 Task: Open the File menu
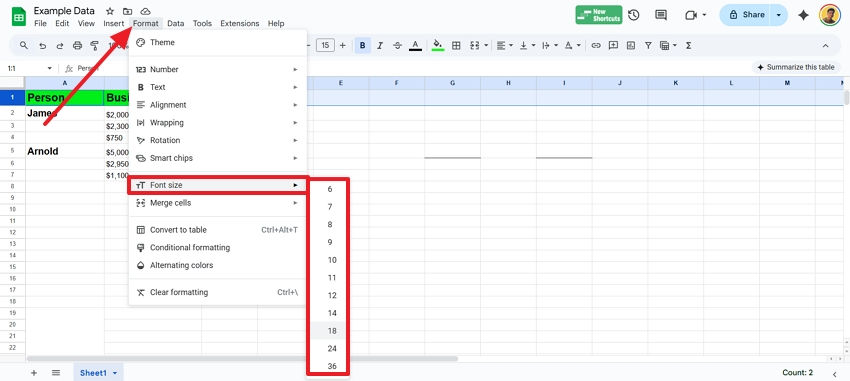point(40,23)
